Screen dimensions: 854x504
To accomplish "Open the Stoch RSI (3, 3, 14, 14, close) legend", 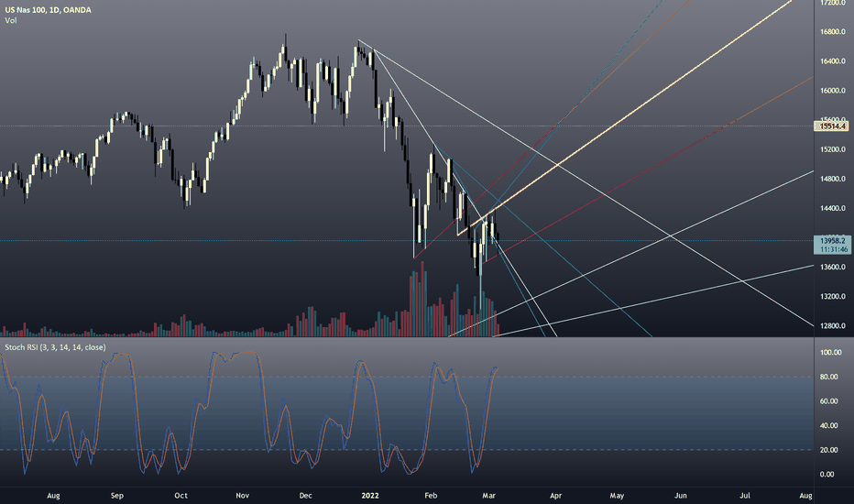I will click(55, 347).
